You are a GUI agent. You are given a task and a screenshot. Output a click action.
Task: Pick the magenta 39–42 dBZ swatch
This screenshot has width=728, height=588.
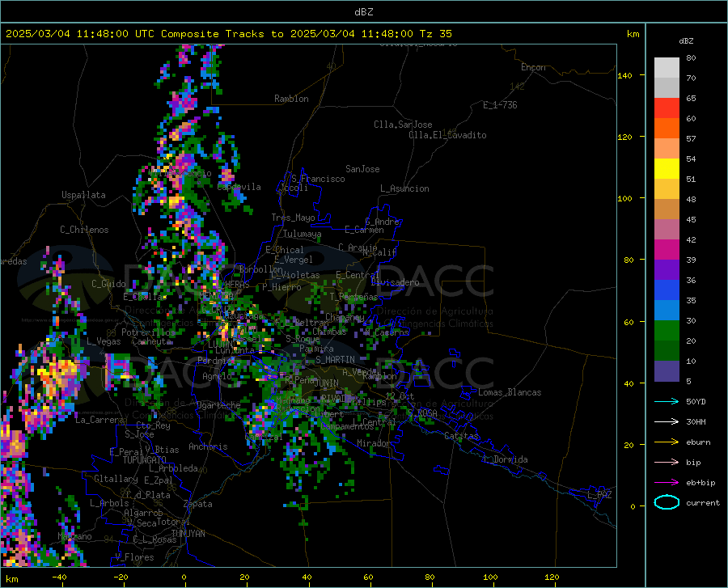point(667,250)
